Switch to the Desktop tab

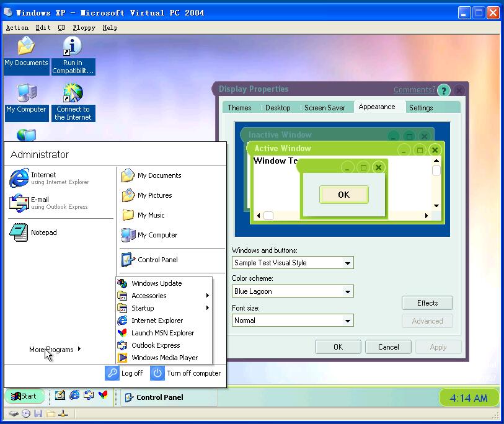278,108
